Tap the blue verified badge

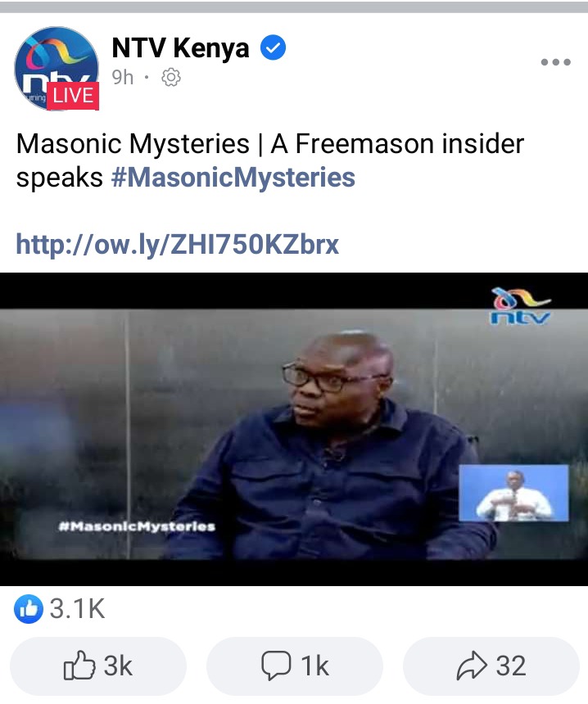pos(273,47)
